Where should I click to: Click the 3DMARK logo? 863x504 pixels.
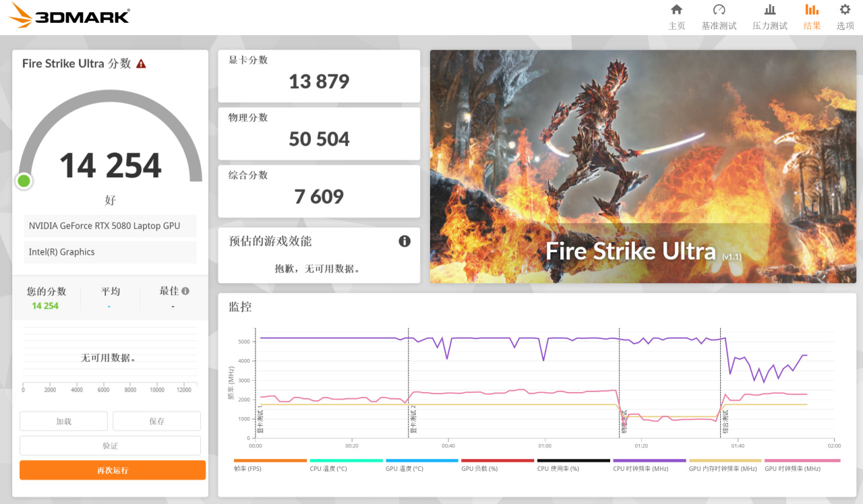click(67, 15)
